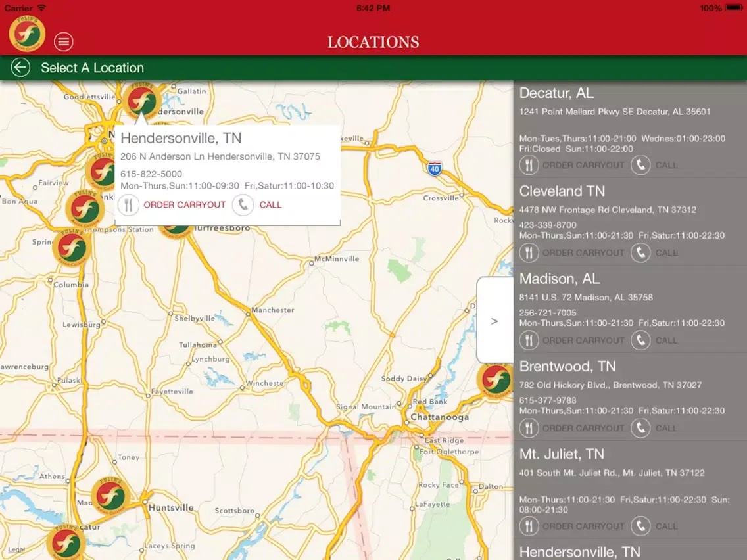The height and width of the screenshot is (560, 747).
Task: Tap phone number 423-339-8700
Action: click(548, 225)
